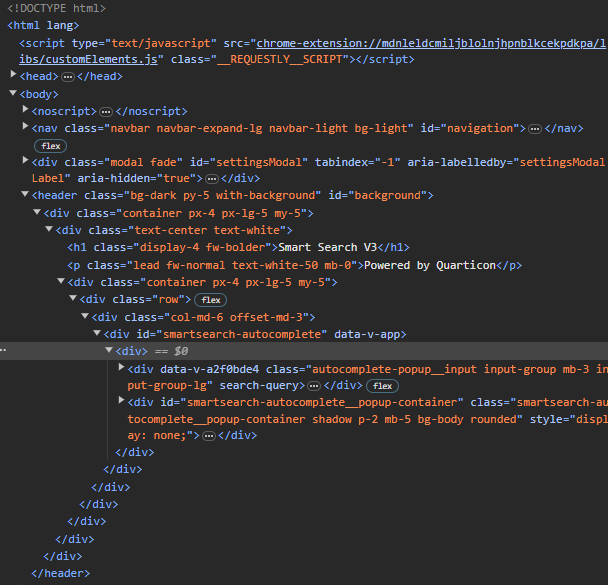Click the tabindex="-1" attribute
Viewport: 608px width, 585px height.
357,162
